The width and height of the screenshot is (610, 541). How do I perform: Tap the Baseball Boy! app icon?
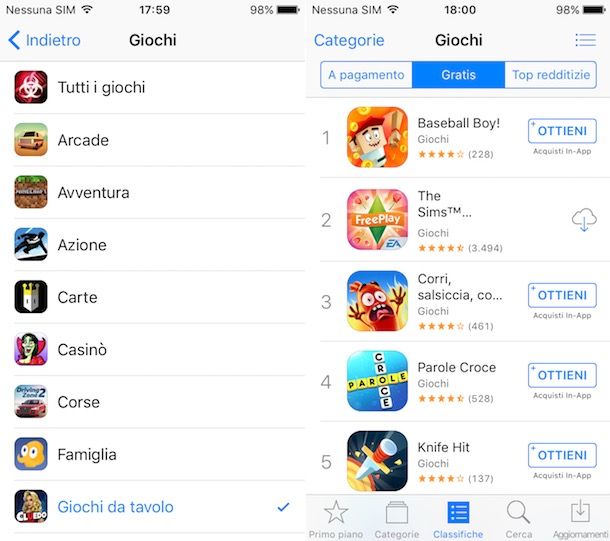coord(377,137)
